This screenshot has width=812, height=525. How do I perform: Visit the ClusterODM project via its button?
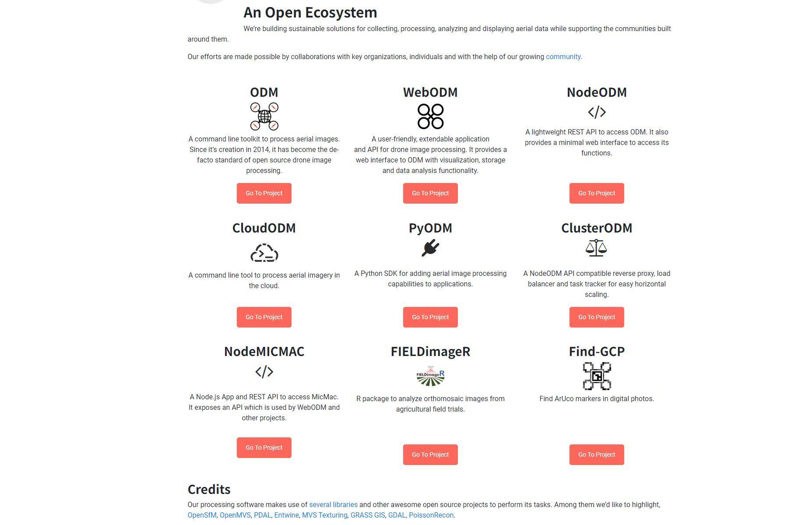[597, 317]
